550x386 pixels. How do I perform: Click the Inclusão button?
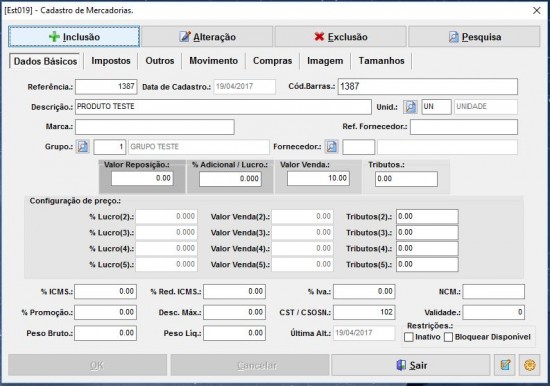click(x=74, y=36)
